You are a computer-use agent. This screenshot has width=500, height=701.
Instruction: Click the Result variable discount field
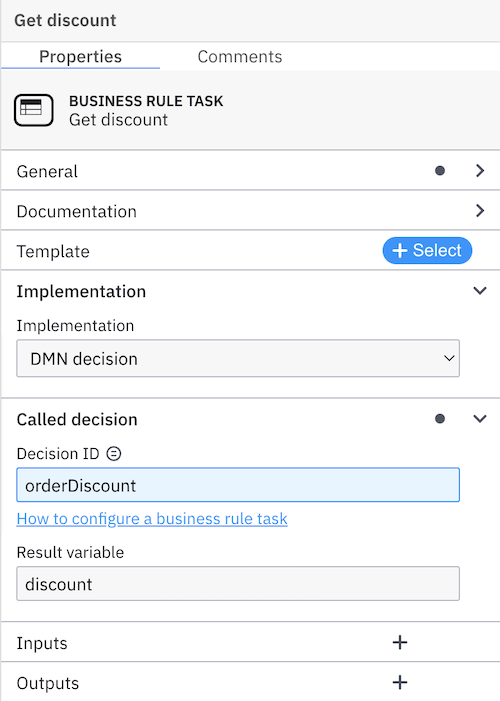[x=238, y=584]
